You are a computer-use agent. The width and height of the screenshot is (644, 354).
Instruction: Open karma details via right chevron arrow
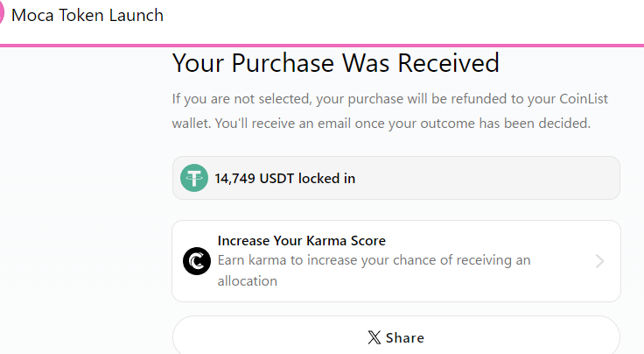click(599, 261)
